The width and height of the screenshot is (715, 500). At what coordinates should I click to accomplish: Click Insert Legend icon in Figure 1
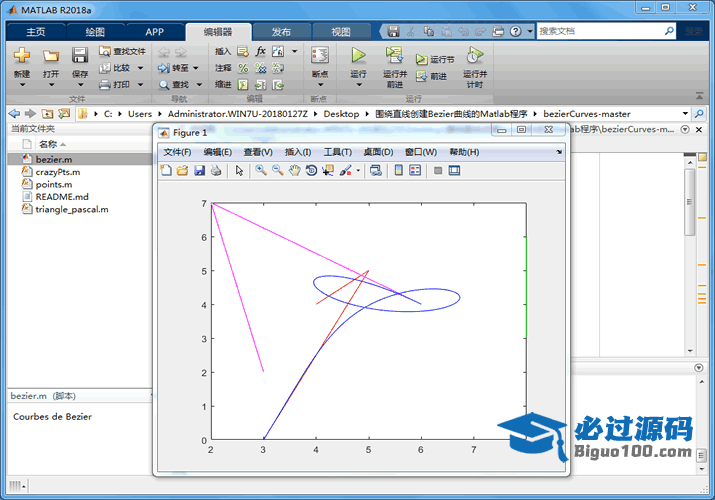415,170
